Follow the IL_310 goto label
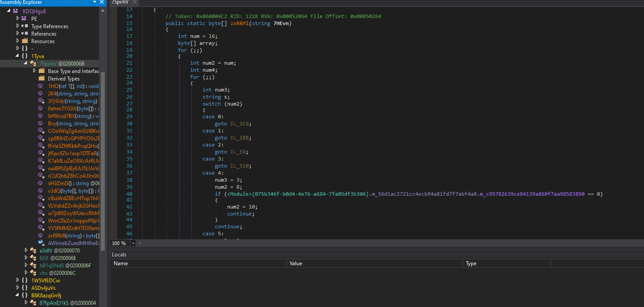Screen dimensions: 644x307 coord(240,166)
